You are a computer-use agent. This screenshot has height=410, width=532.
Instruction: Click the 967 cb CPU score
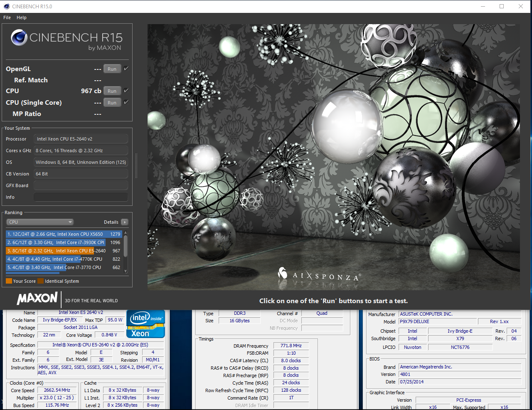tap(91, 91)
